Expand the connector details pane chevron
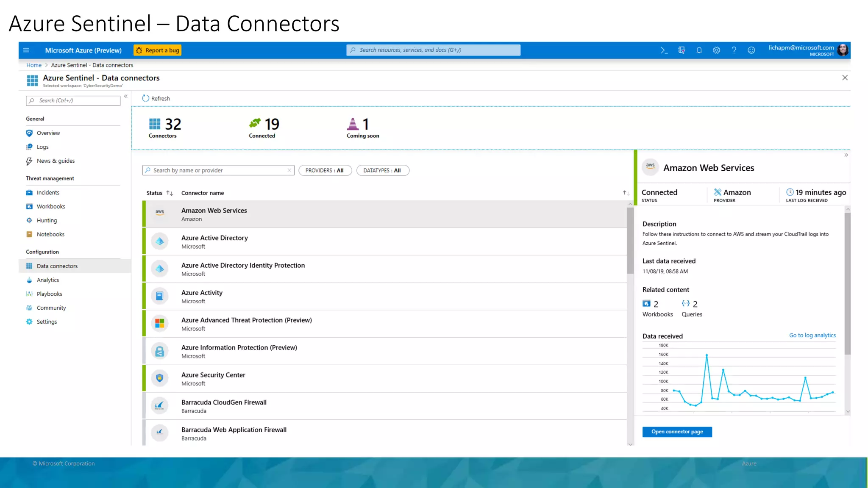This screenshot has height=488, width=868. tap(846, 155)
